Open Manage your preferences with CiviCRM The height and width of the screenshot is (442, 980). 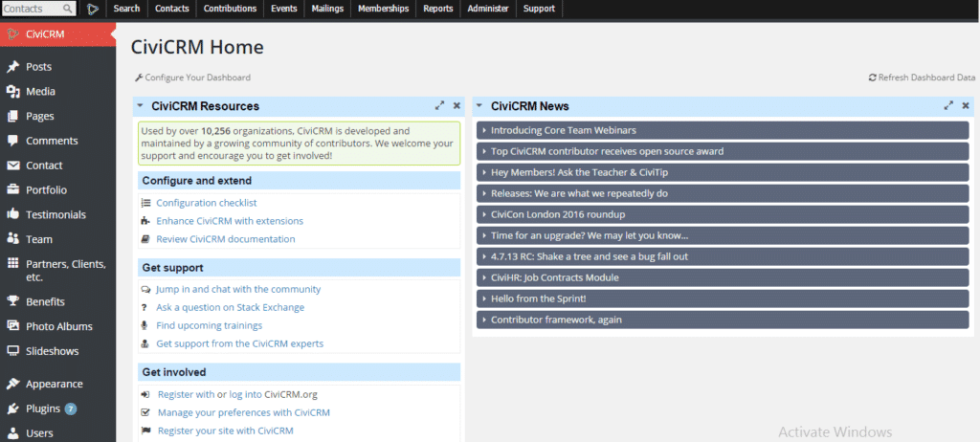[244, 412]
